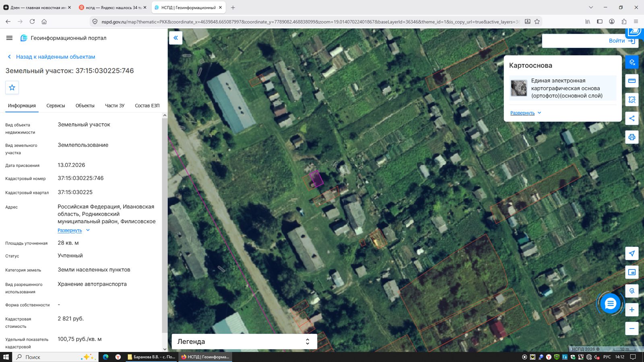
Task: Add land plot to favorites star
Action: coord(12,87)
